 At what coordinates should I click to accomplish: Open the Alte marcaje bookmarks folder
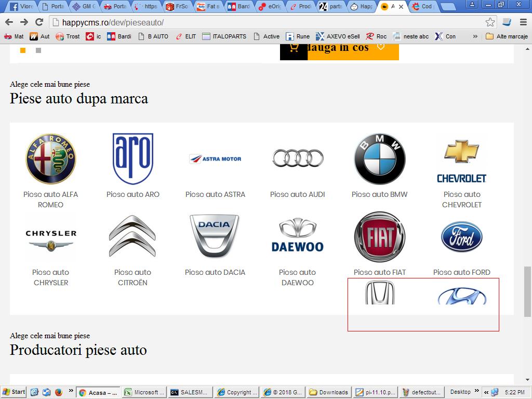click(507, 36)
